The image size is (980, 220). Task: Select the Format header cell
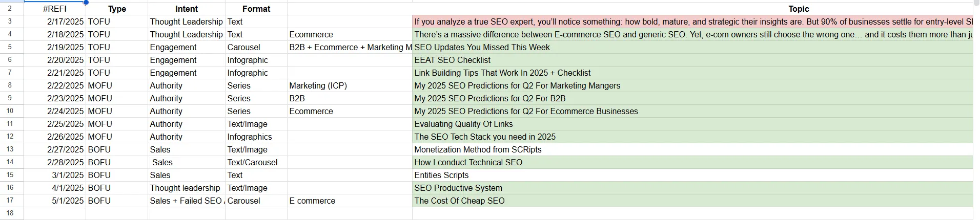tap(256, 9)
